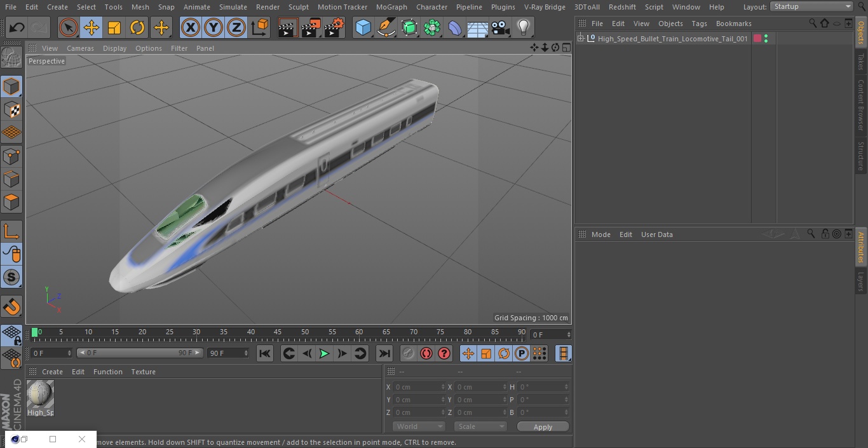
Task: Toggle Snap magnet icon
Action: (x=11, y=307)
